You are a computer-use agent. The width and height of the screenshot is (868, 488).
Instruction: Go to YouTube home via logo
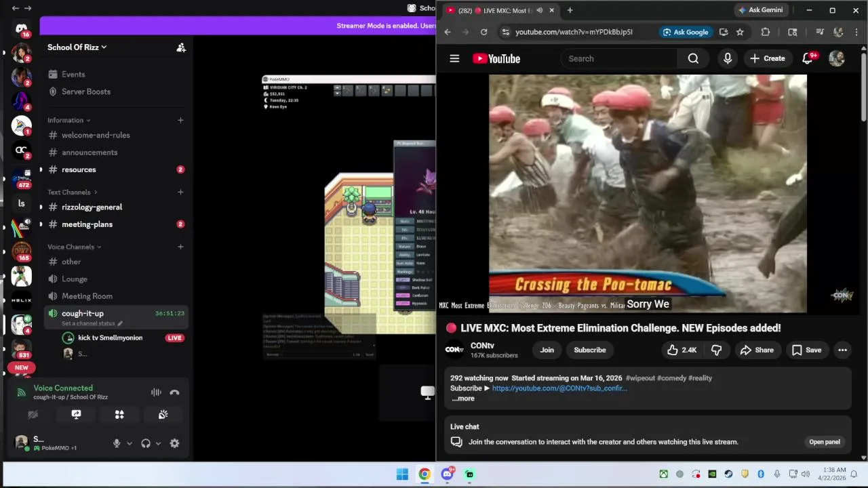tap(496, 58)
